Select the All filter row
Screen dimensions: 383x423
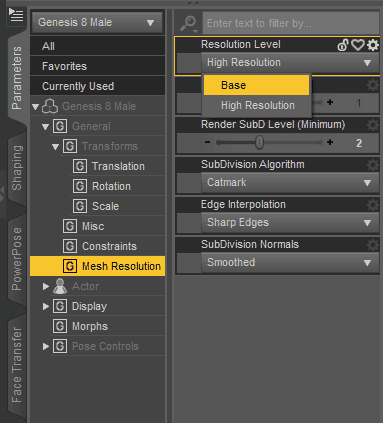(98, 46)
